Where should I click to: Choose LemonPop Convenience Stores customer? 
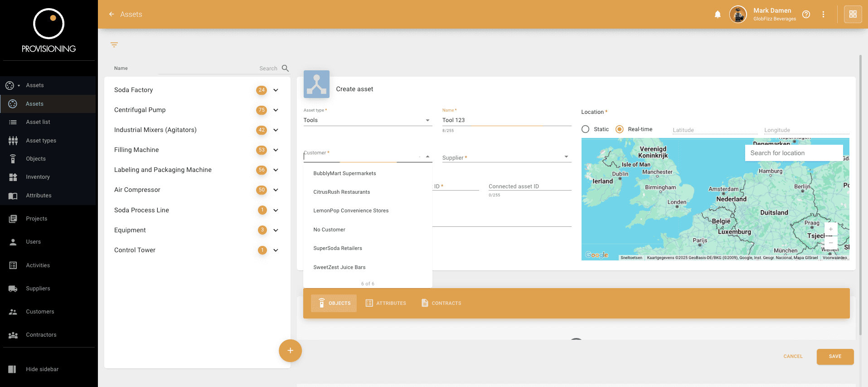click(368, 211)
